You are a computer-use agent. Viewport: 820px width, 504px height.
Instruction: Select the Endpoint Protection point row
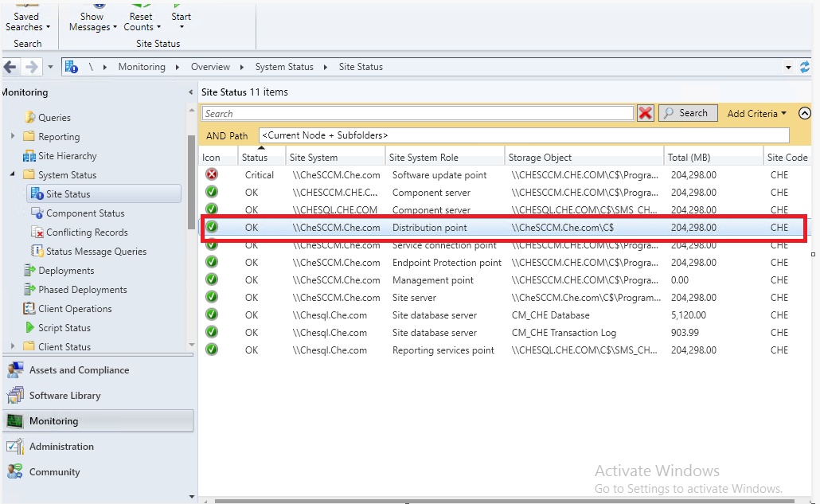[506, 263]
